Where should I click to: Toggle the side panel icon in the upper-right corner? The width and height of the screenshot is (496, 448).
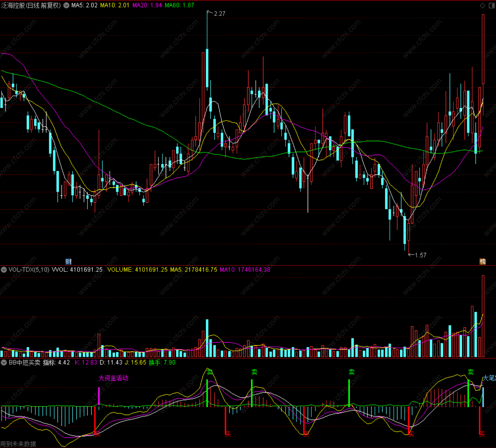492,5
